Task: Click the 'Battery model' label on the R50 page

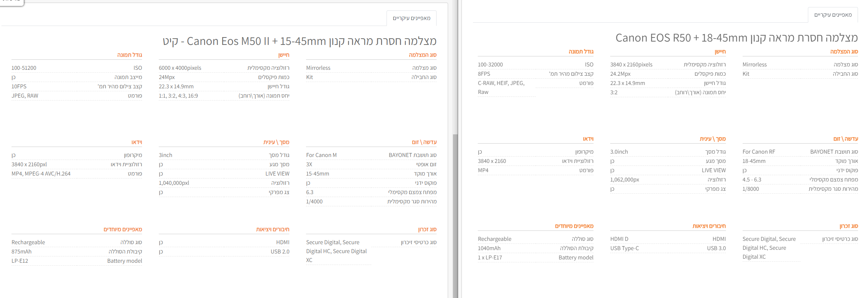Action: (576, 258)
